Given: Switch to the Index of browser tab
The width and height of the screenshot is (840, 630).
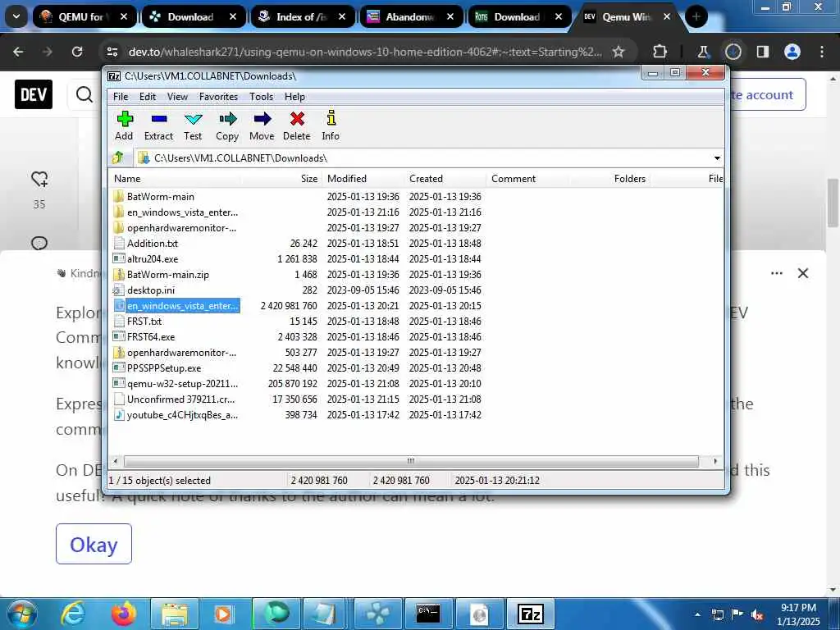Looking at the screenshot, I should [302, 16].
